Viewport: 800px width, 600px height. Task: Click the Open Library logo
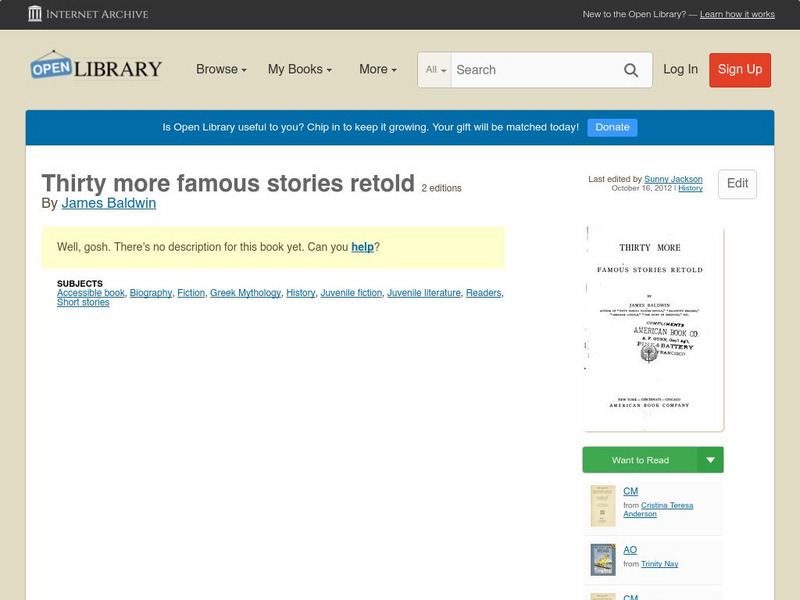(96, 67)
